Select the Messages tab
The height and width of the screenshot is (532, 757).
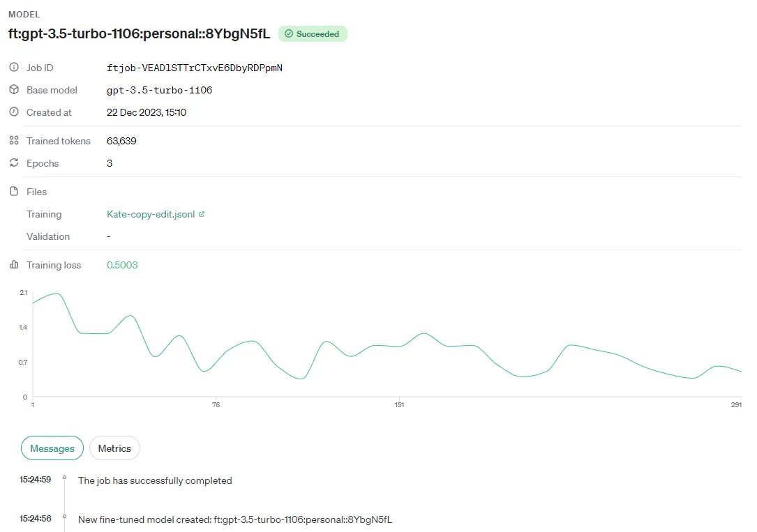click(52, 448)
